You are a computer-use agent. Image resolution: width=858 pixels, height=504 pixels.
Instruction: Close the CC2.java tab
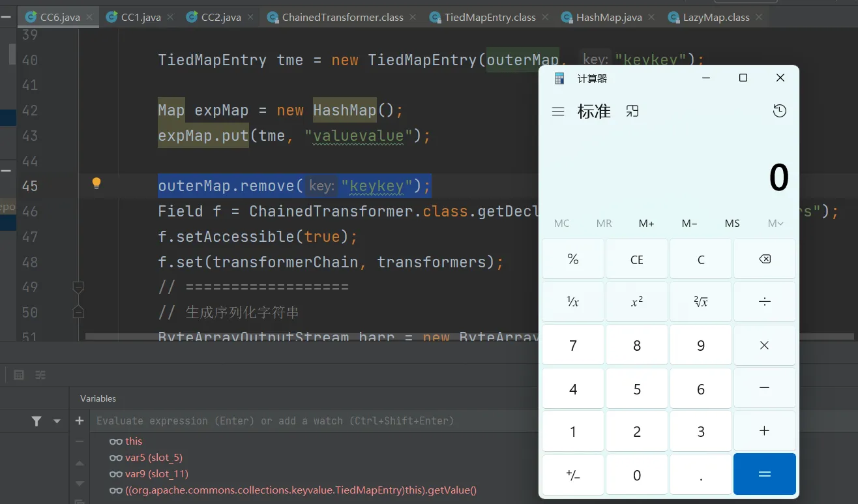point(250,18)
